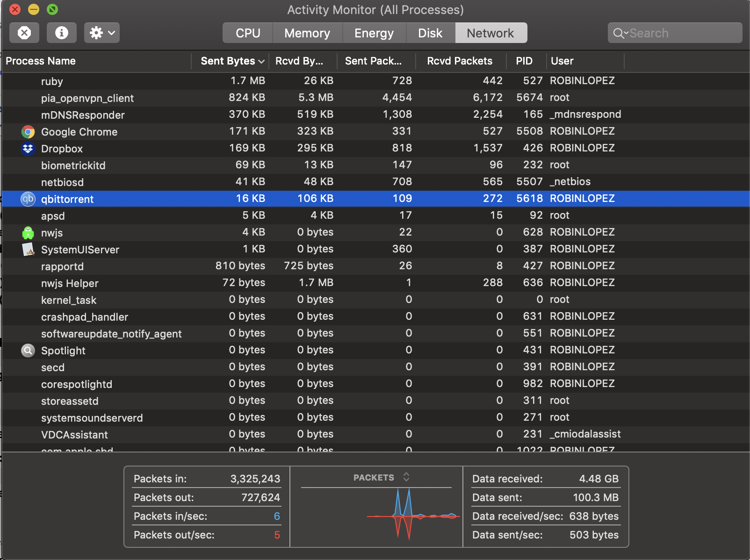Viewport: 750px width, 560px height.
Task: Select the ruby process row
Action: (375, 81)
